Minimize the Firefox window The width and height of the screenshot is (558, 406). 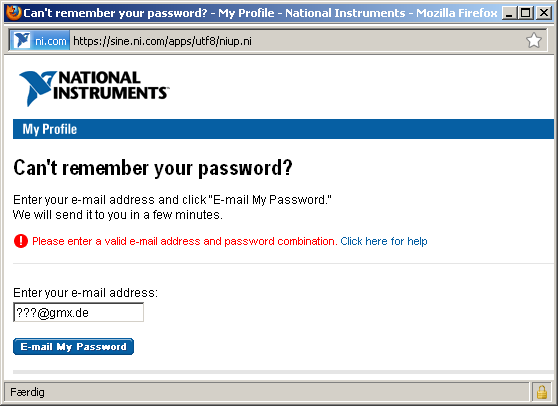509,14
